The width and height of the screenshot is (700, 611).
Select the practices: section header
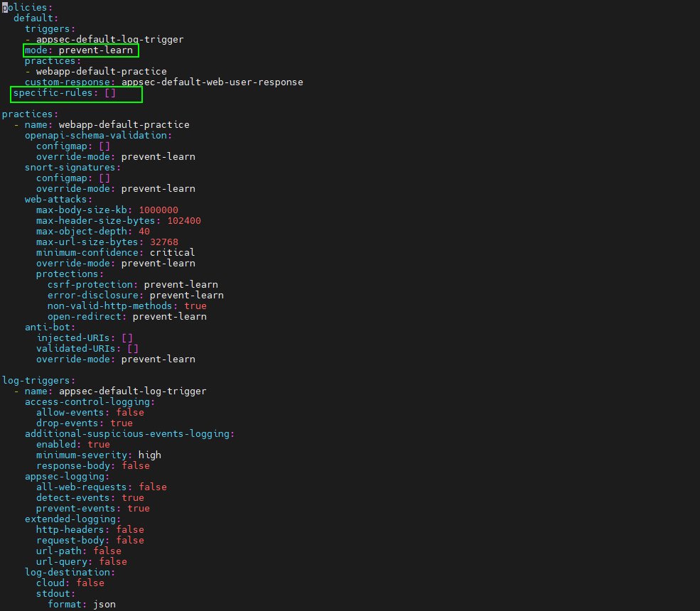click(x=30, y=114)
